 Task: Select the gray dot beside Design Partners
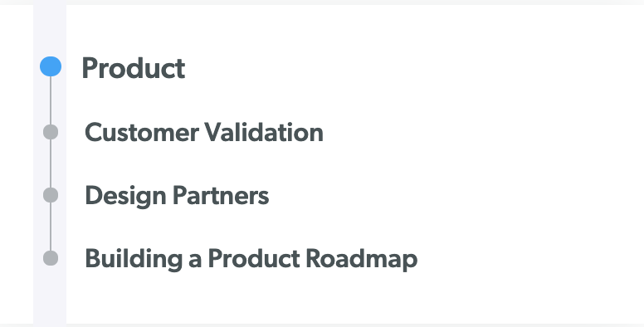point(51,195)
